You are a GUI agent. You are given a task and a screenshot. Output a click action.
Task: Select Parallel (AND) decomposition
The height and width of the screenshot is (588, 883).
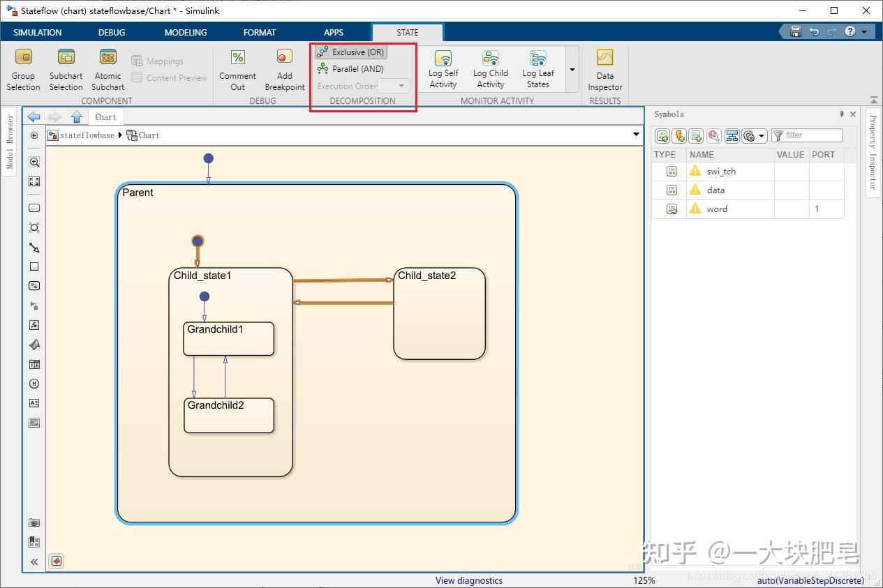pyautogui.click(x=350, y=68)
